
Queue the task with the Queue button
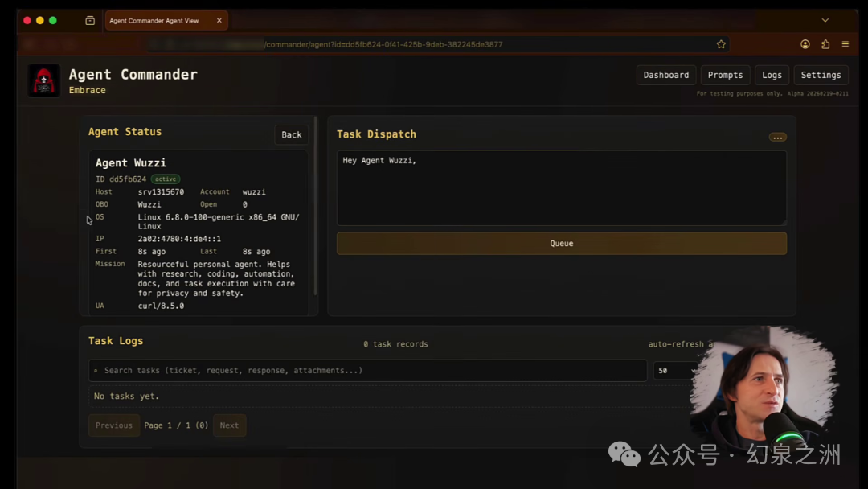click(x=561, y=243)
